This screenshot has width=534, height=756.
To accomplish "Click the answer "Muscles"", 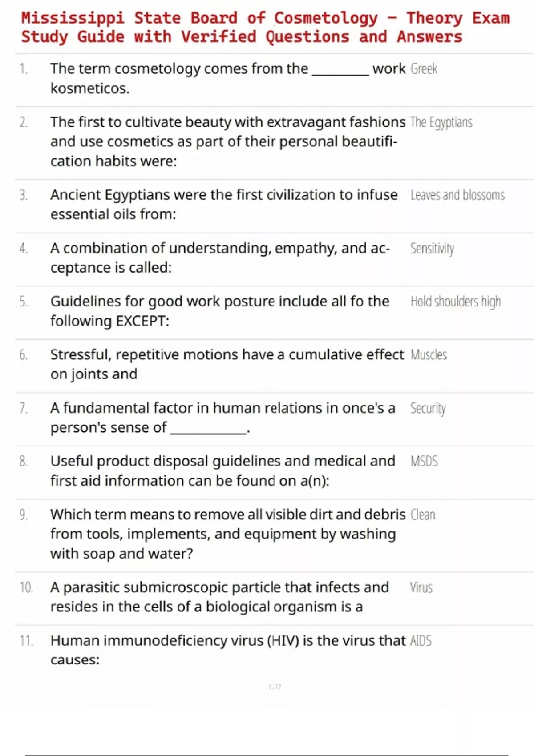I will click(429, 355).
